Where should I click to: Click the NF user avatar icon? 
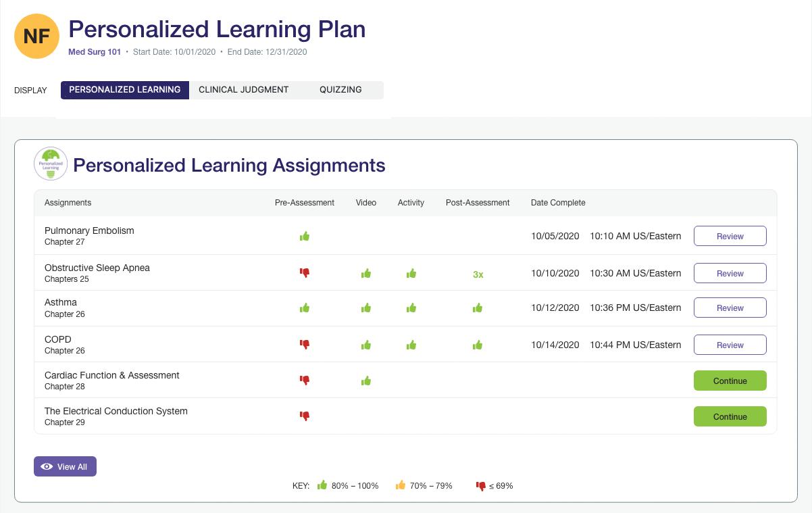[x=36, y=36]
